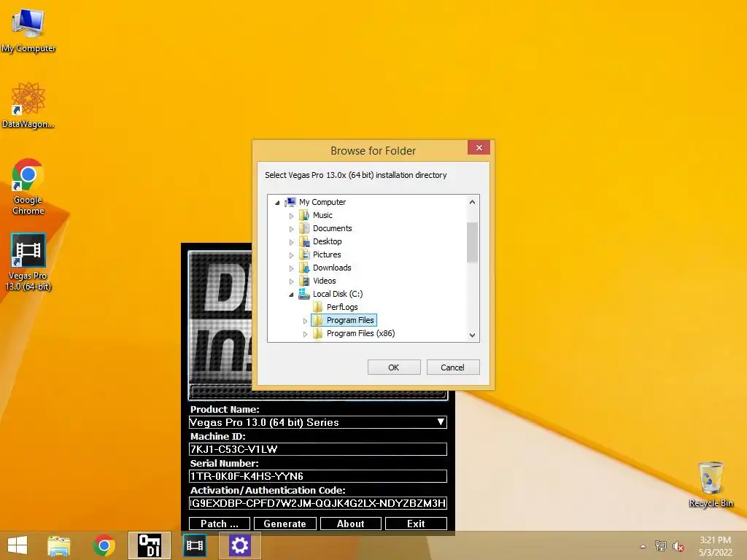Collapse the My Computer tree node
This screenshot has height=560, width=747.
point(277,203)
